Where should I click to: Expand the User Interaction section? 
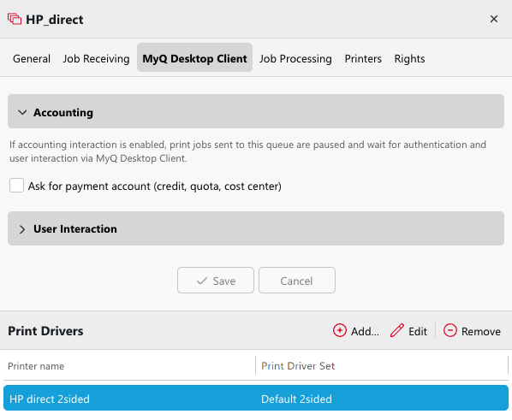click(256, 228)
